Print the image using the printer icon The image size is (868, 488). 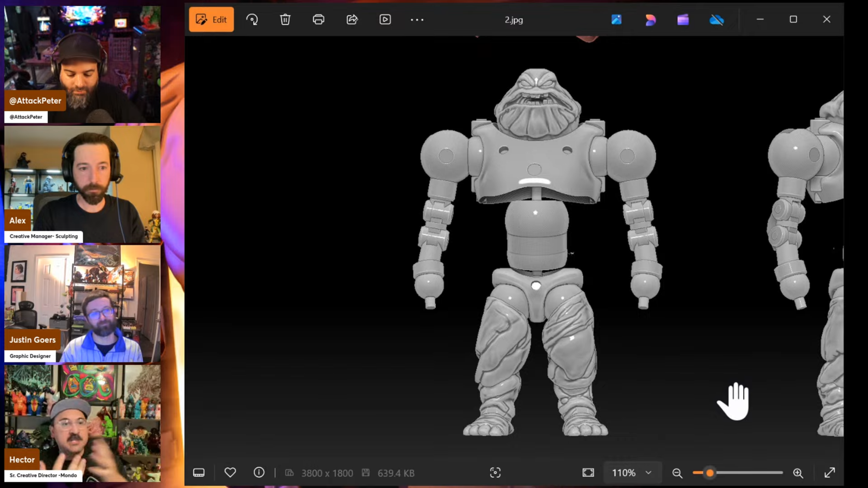click(318, 20)
